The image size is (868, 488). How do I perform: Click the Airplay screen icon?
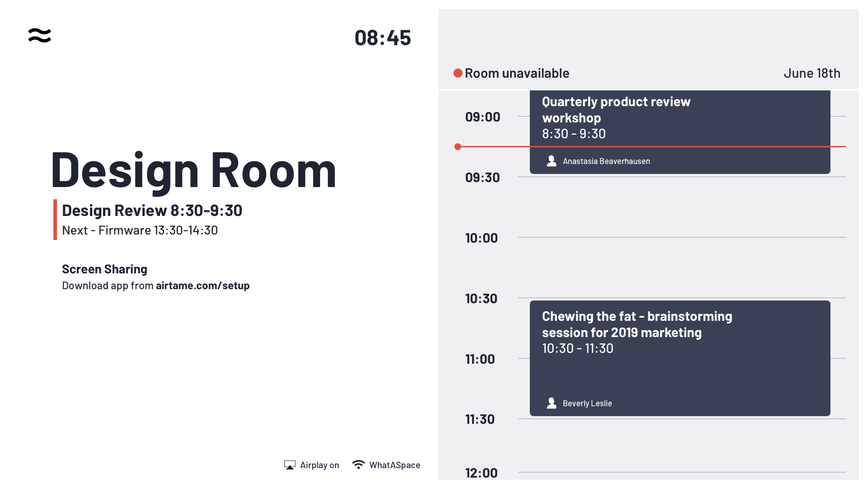click(290, 465)
